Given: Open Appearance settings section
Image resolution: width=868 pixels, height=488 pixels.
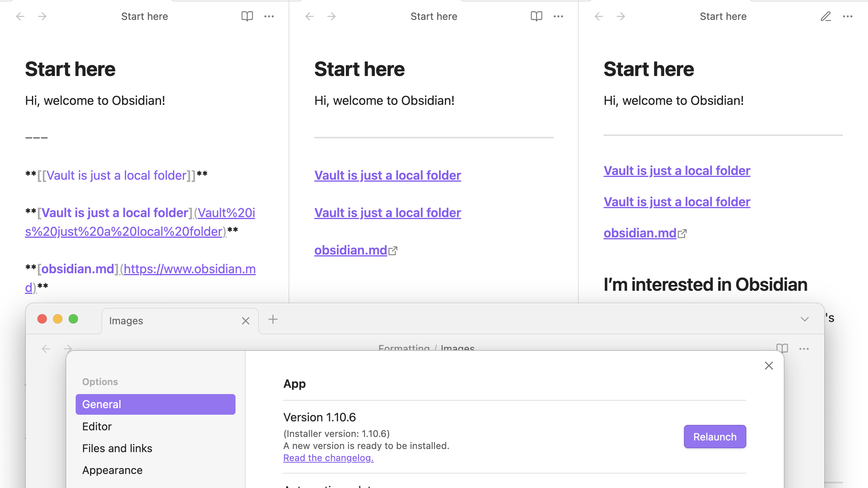Looking at the screenshot, I should [112, 470].
